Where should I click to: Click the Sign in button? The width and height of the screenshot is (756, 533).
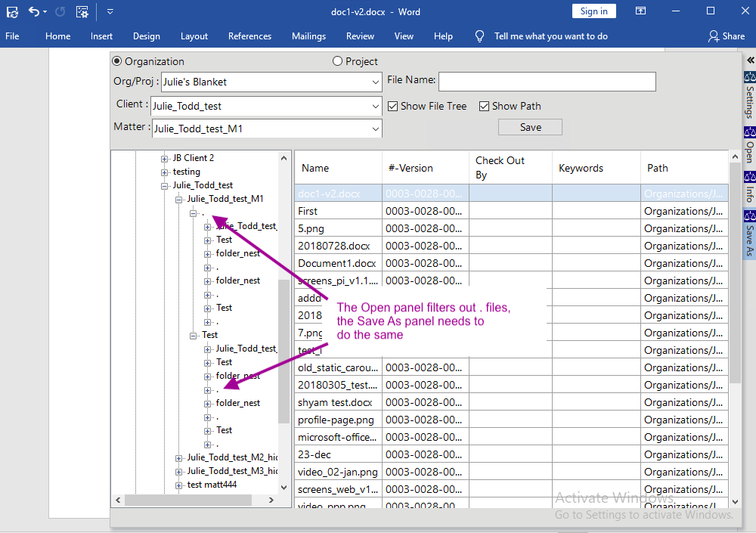593,11
